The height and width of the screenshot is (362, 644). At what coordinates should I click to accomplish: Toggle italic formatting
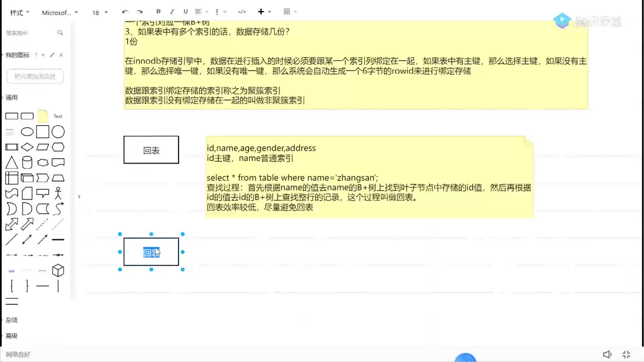172,11
